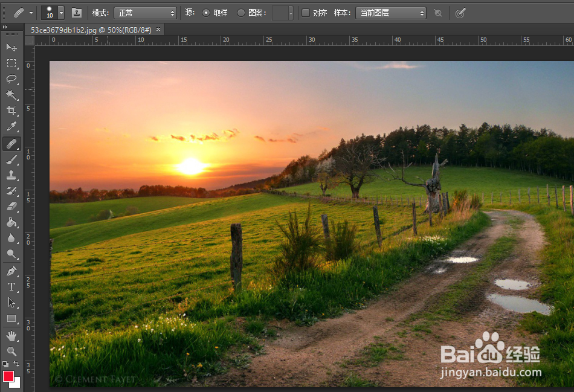Select the Horizontal Type tool
Image resolution: width=574 pixels, height=392 pixels.
coord(11,287)
